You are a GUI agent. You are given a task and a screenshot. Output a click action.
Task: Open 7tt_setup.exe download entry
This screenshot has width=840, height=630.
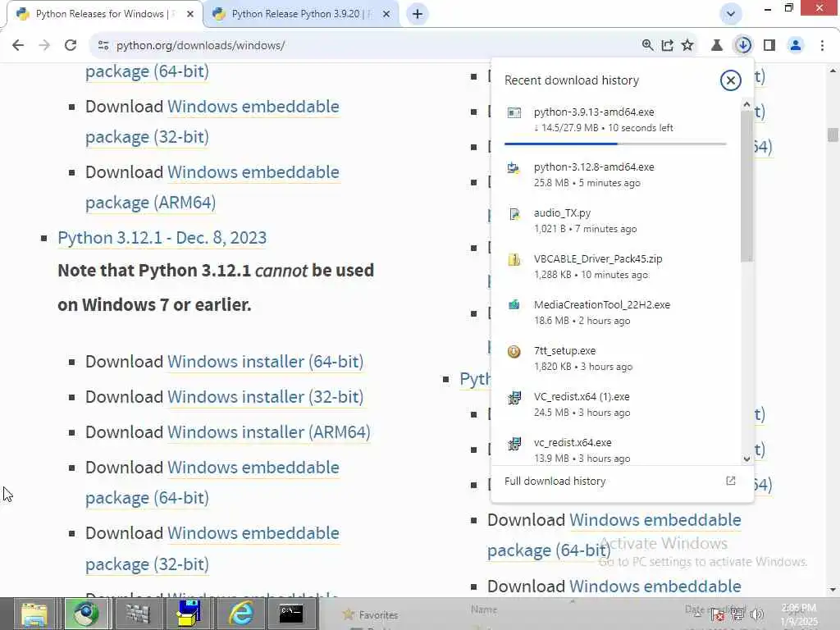pyautogui.click(x=616, y=358)
